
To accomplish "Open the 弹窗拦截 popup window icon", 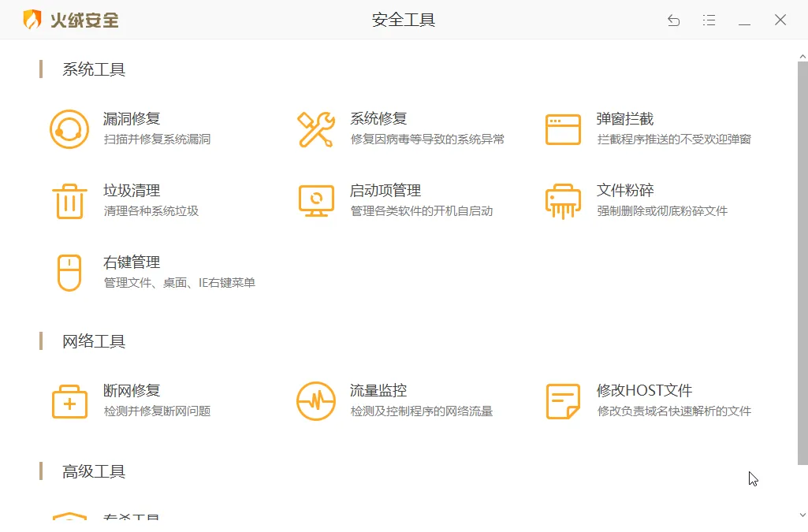I will click(563, 130).
